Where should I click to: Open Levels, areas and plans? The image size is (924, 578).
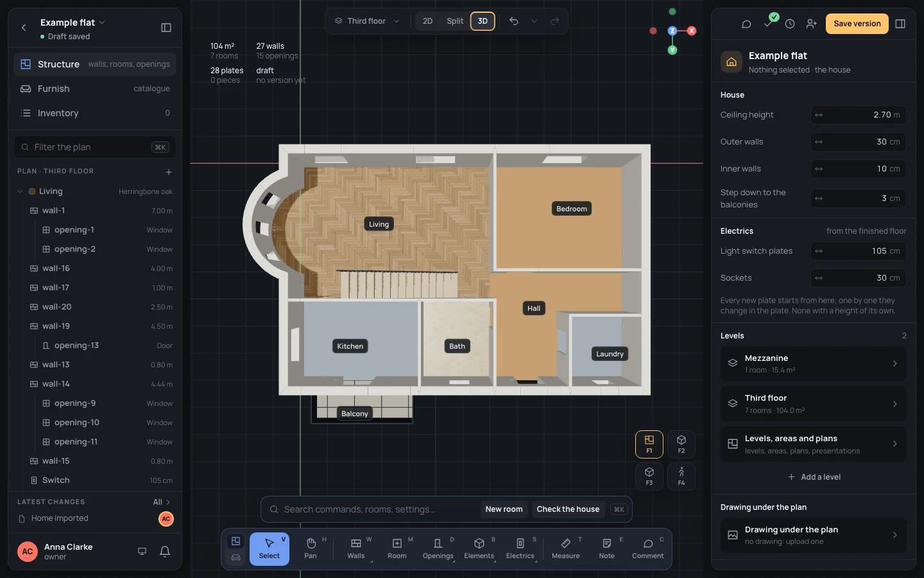click(x=814, y=444)
